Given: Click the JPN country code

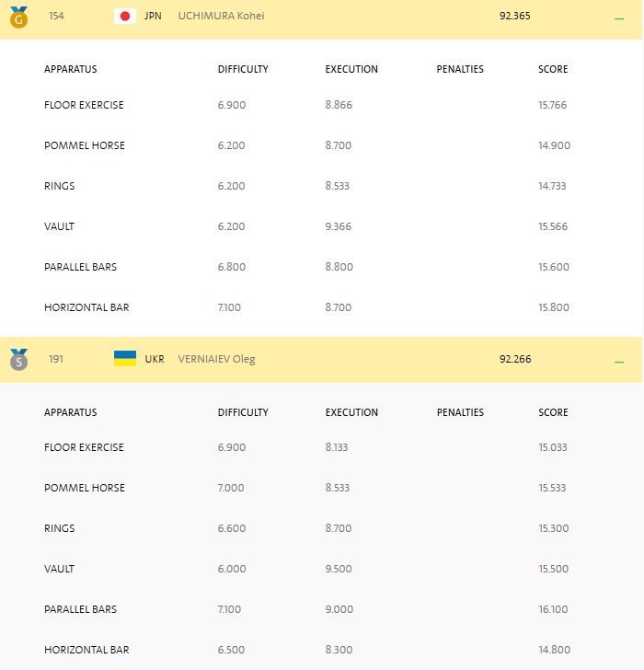Looking at the screenshot, I should pyautogui.click(x=153, y=16).
